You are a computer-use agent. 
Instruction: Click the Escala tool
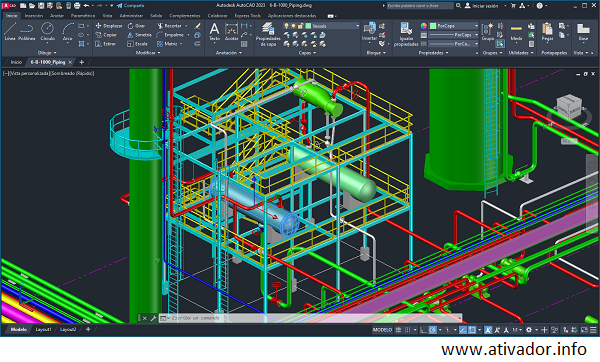point(137,44)
